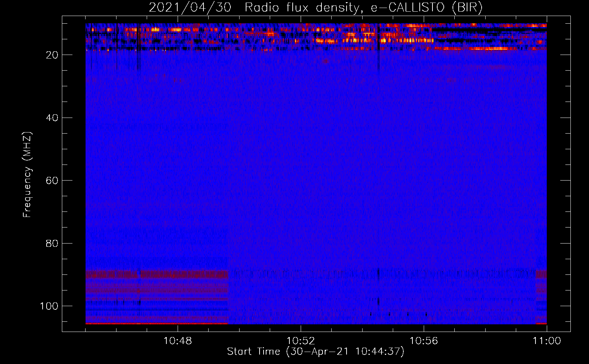Click the '80' frequency tick label
Screen dimensions: 589x364
point(52,243)
